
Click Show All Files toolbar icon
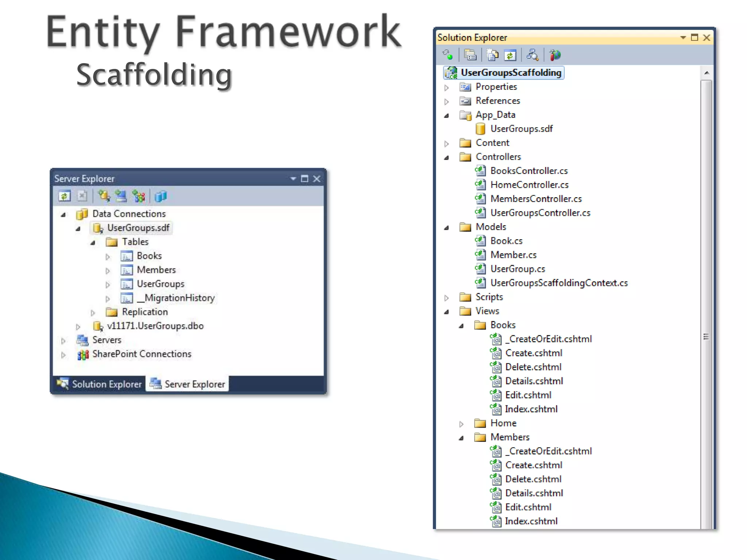[492, 55]
